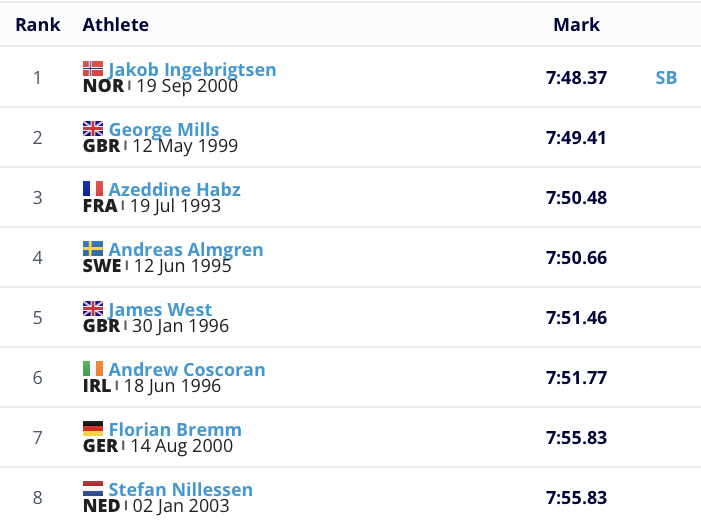The image size is (701, 526).
Task: Click the Athlete column header
Action: [116, 25]
